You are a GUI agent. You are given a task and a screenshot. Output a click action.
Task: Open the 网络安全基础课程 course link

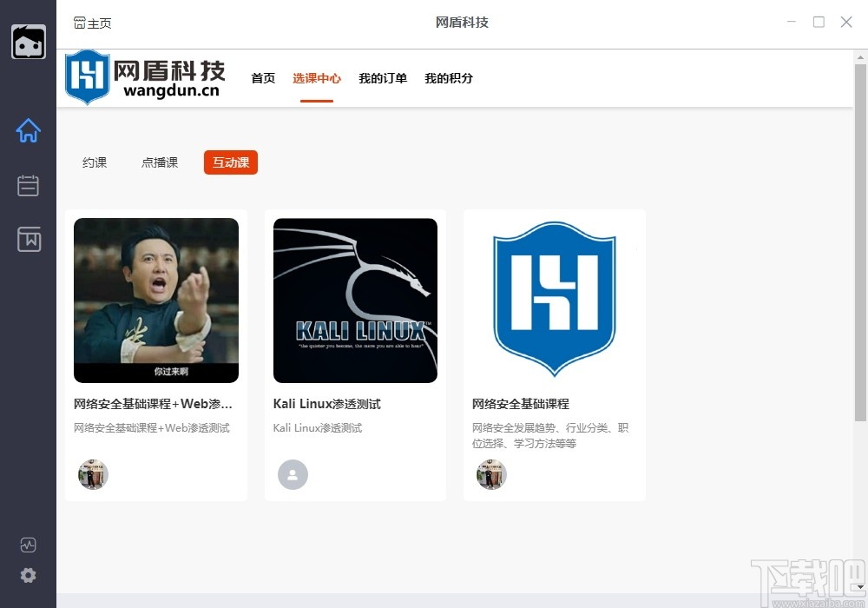click(x=523, y=403)
